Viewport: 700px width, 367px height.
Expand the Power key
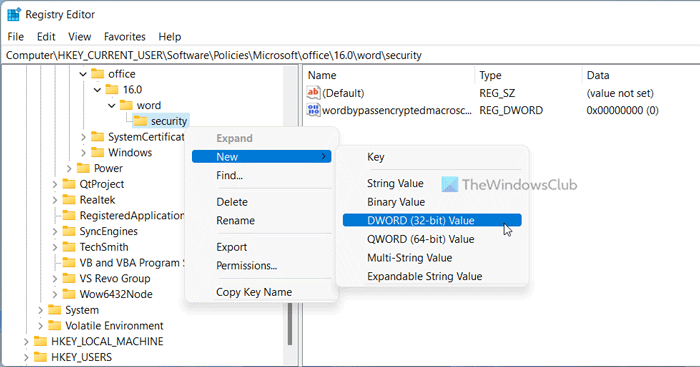pos(69,168)
